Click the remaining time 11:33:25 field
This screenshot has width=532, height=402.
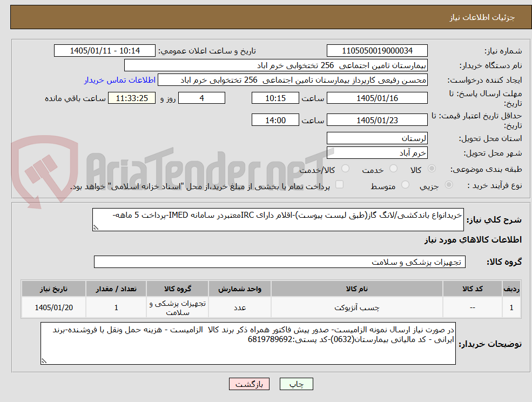[132, 98]
